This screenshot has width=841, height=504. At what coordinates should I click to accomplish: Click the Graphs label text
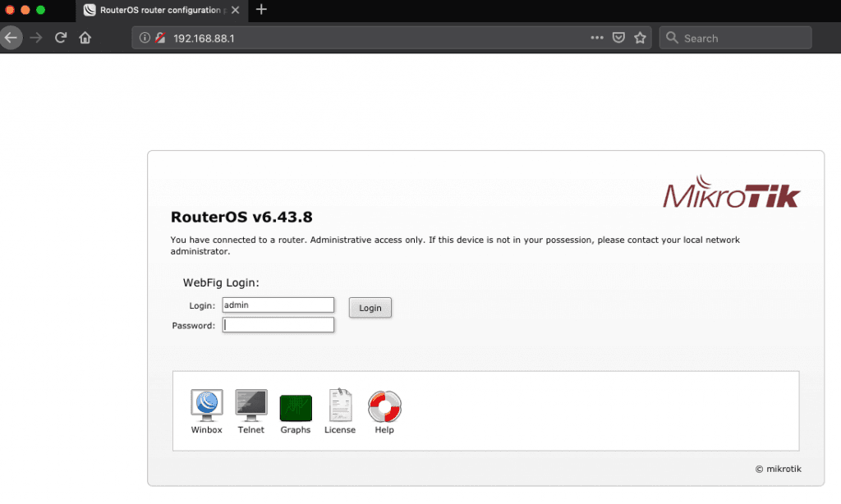click(x=296, y=430)
